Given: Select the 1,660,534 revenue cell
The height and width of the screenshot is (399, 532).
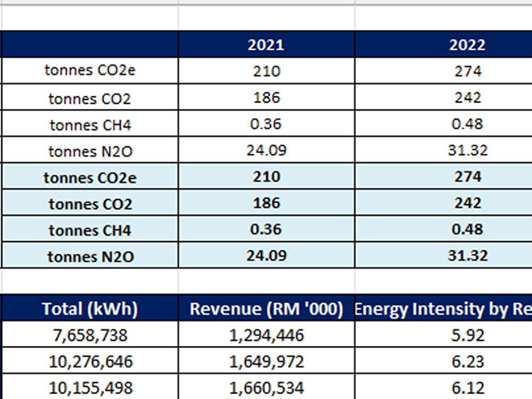Looking at the screenshot, I should tap(267, 387).
